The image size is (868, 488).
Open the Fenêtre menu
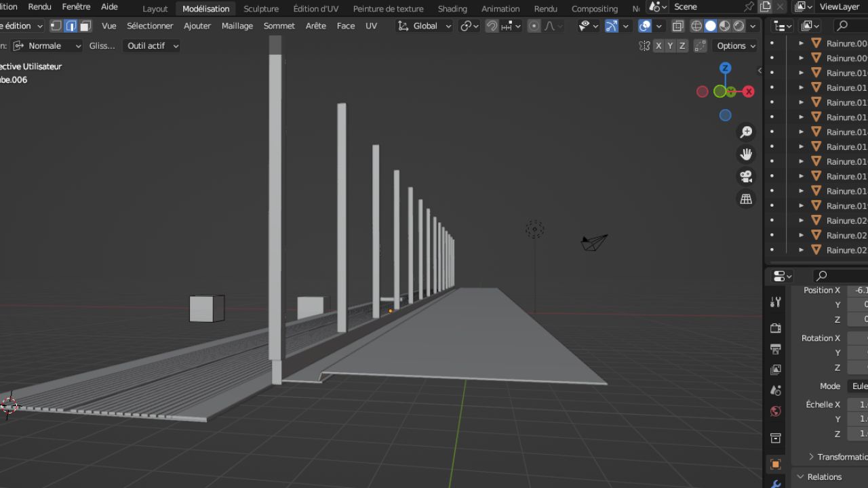click(x=76, y=7)
